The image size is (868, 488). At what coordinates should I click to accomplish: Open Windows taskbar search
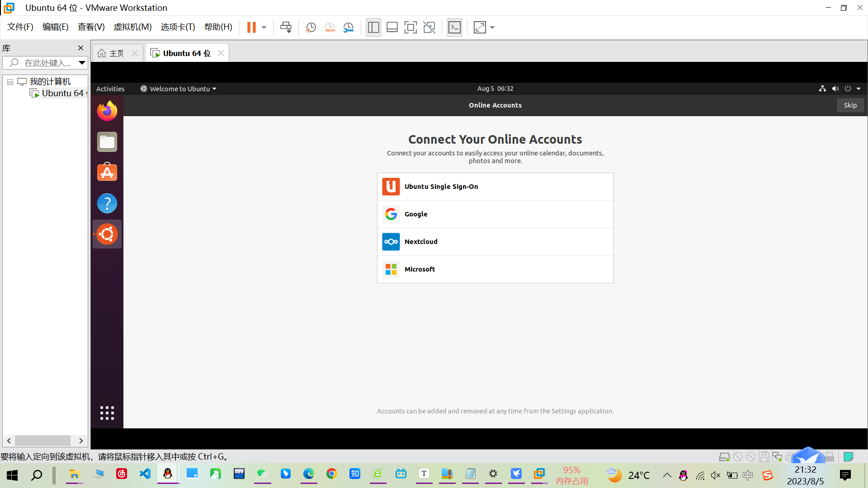click(37, 475)
